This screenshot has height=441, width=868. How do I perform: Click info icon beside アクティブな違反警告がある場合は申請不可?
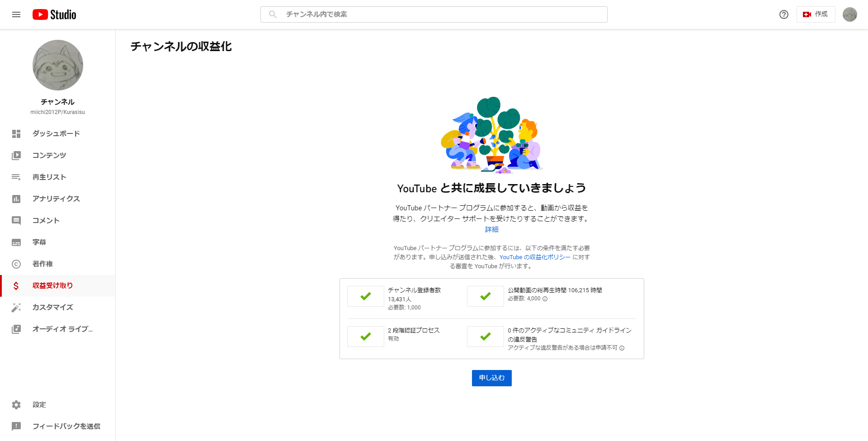622,348
